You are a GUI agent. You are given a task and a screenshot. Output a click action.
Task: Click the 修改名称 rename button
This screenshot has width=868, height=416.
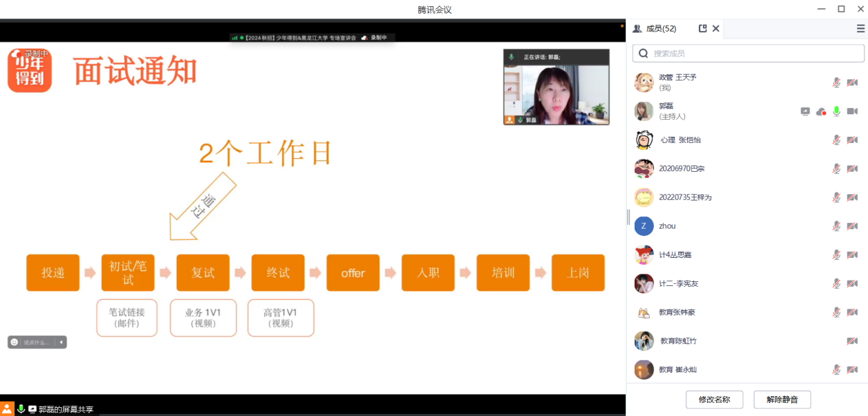[714, 400]
